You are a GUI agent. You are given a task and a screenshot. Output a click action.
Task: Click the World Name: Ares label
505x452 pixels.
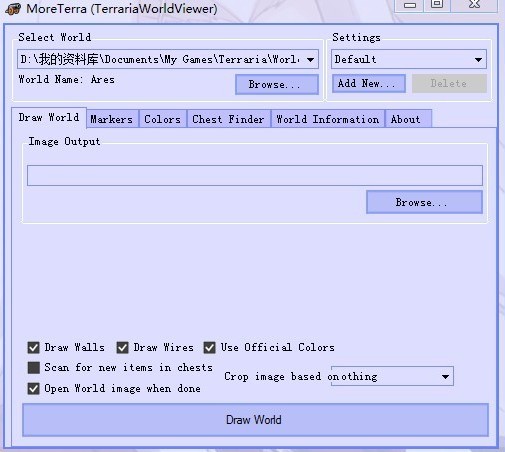tap(67, 79)
